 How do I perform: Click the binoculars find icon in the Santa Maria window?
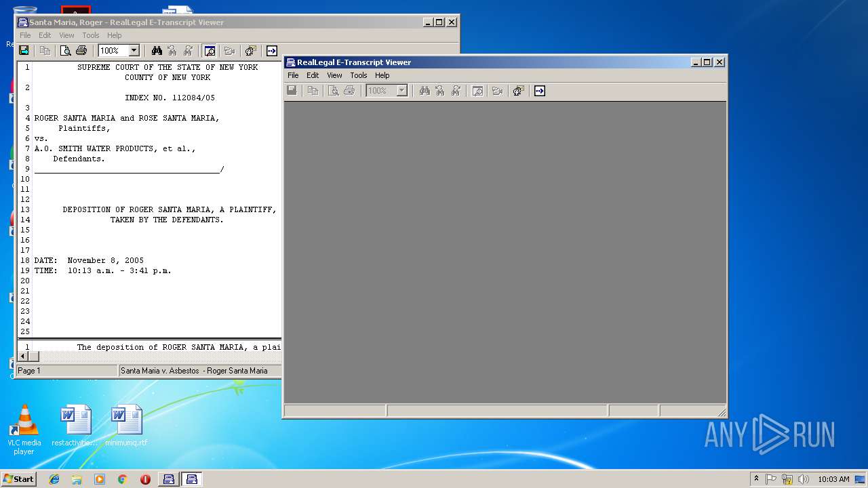[x=157, y=51]
